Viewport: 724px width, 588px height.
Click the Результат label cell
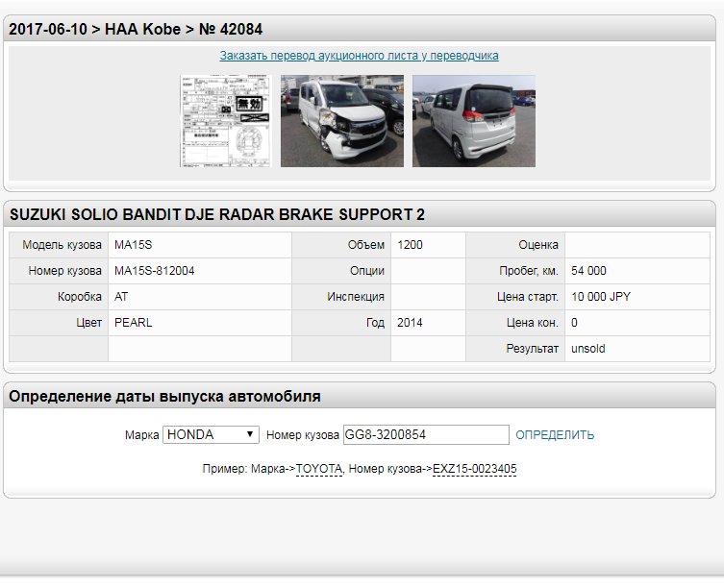(x=515, y=349)
